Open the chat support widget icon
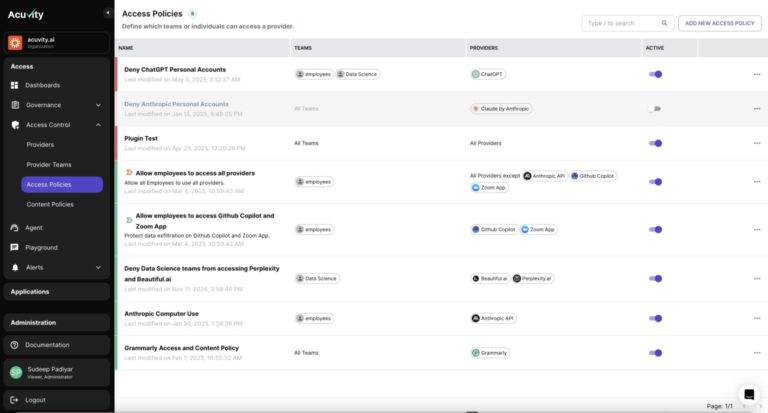 [x=748, y=394]
